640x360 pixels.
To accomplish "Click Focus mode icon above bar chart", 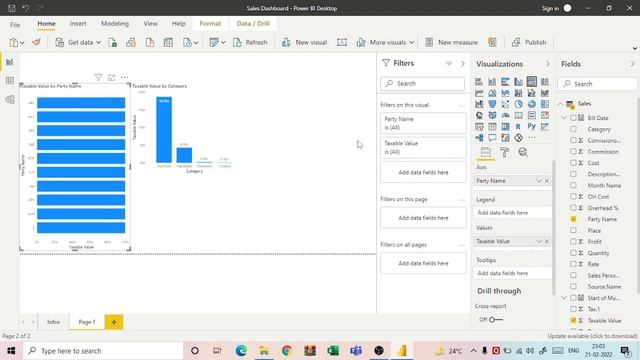I will (111, 77).
